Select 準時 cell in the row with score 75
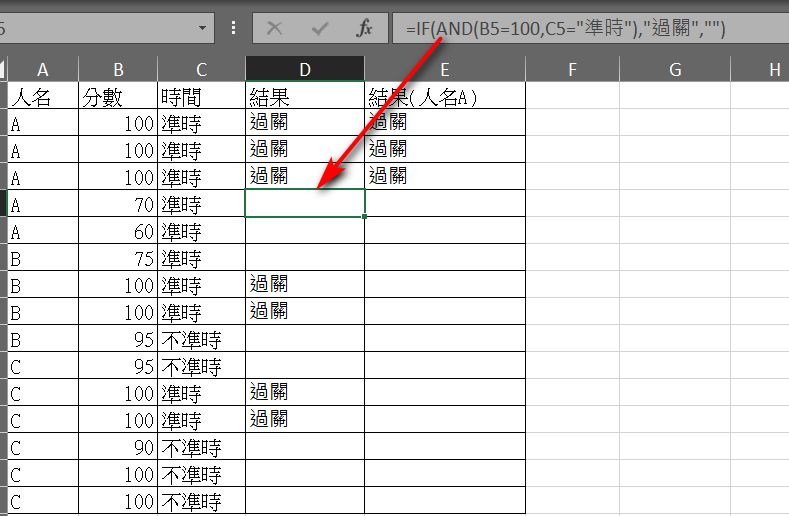 (x=201, y=258)
